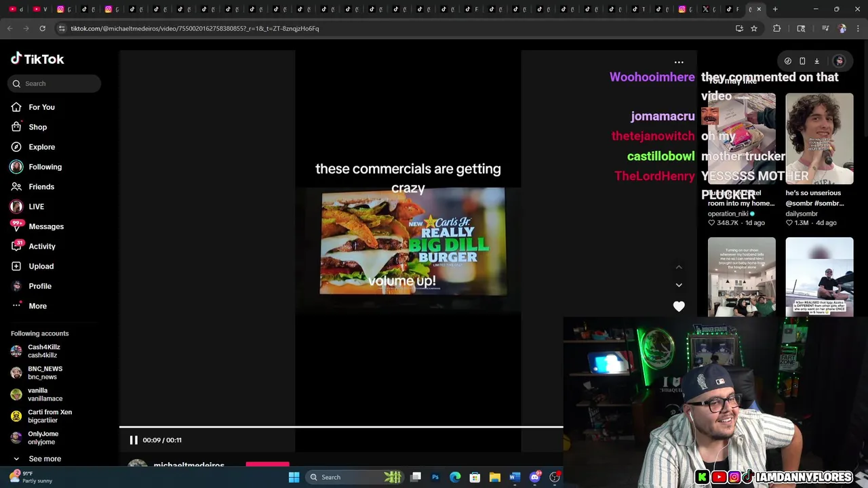Viewport: 868px width, 488px height.
Task: Open the TikTok logo home link
Action: [x=37, y=59]
